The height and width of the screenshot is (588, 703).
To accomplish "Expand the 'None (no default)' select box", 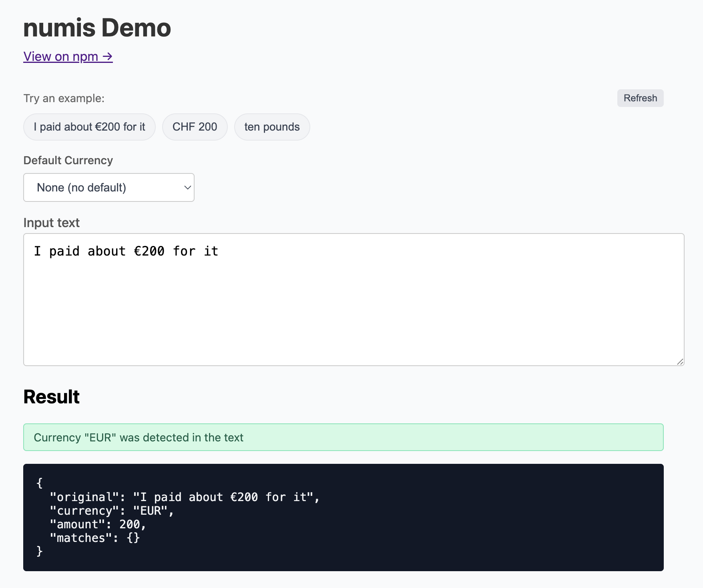I will (108, 187).
